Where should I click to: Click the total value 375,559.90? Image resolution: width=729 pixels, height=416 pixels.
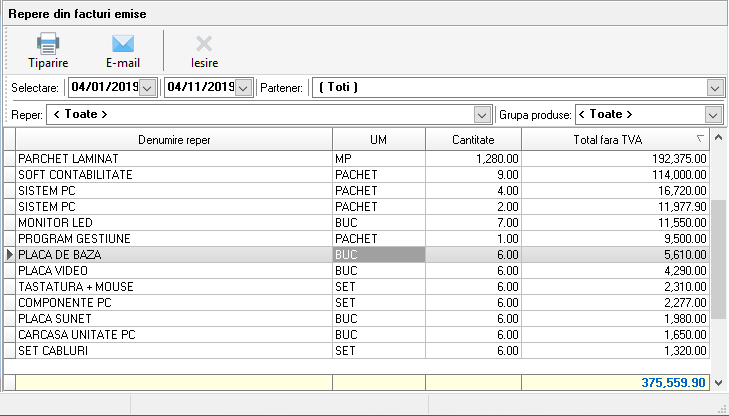click(670, 382)
